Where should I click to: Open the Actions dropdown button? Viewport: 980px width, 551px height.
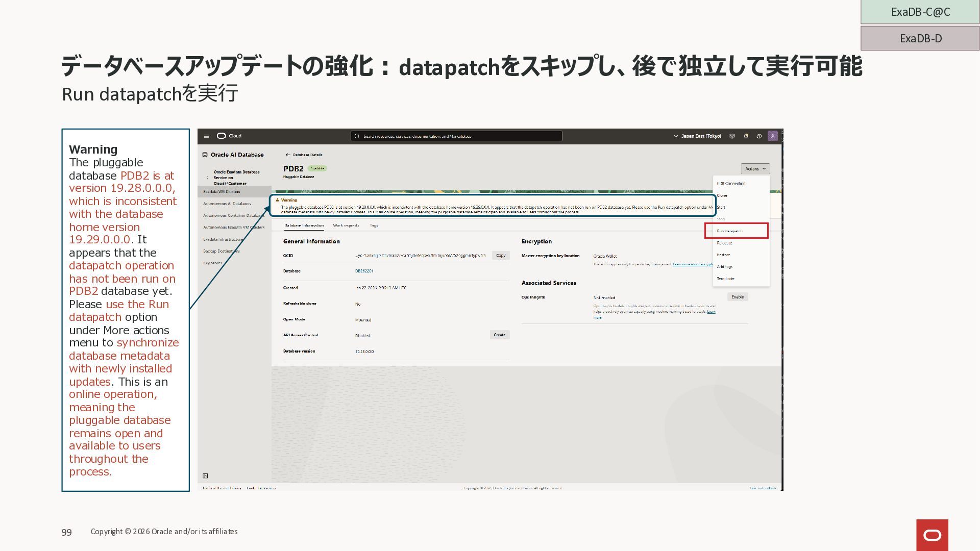pos(755,169)
